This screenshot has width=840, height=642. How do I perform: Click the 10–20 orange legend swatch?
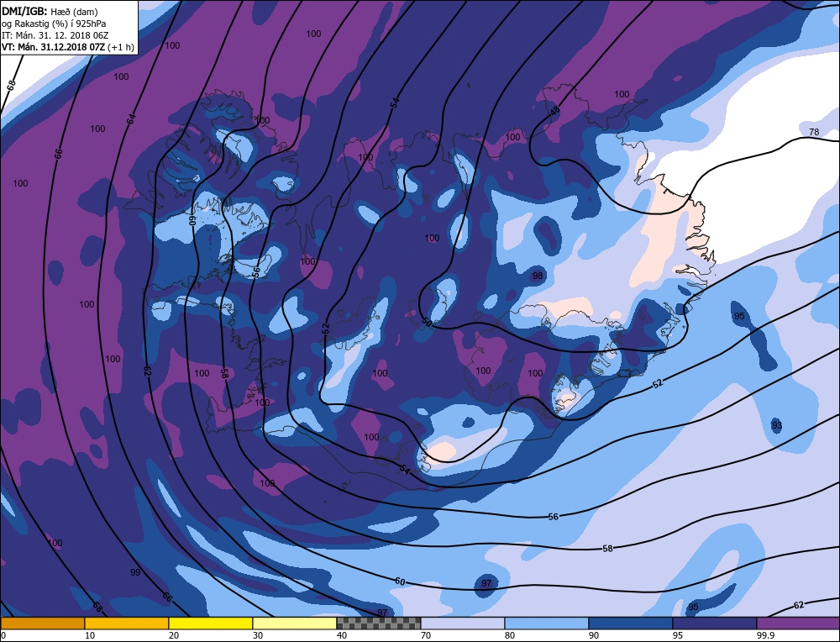coord(127,624)
